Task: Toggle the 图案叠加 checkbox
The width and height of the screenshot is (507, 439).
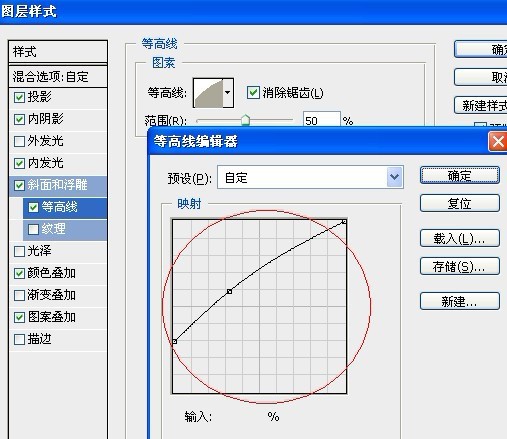Action: pos(19,317)
